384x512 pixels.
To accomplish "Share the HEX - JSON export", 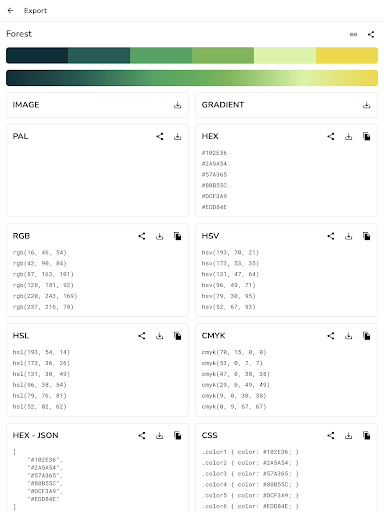I will pyautogui.click(x=142, y=435).
